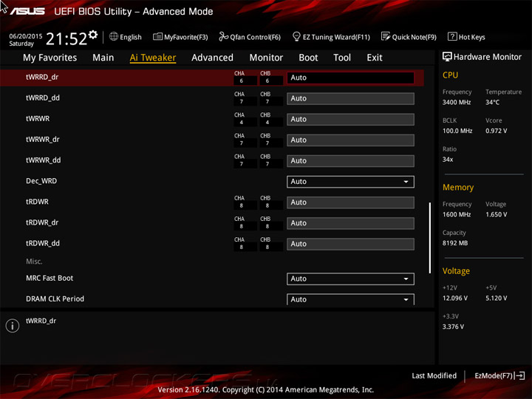Switch to Main tab
532x399 pixels.
(103, 58)
